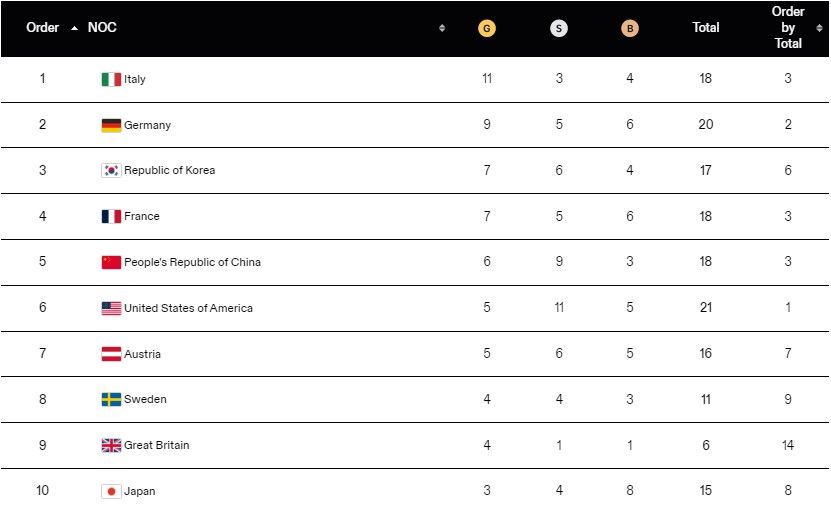
Task: Click the France flag icon
Action: point(111,216)
